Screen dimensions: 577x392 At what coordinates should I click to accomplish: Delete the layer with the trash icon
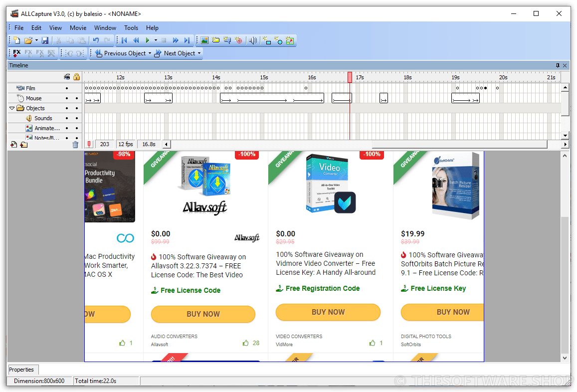[75, 144]
